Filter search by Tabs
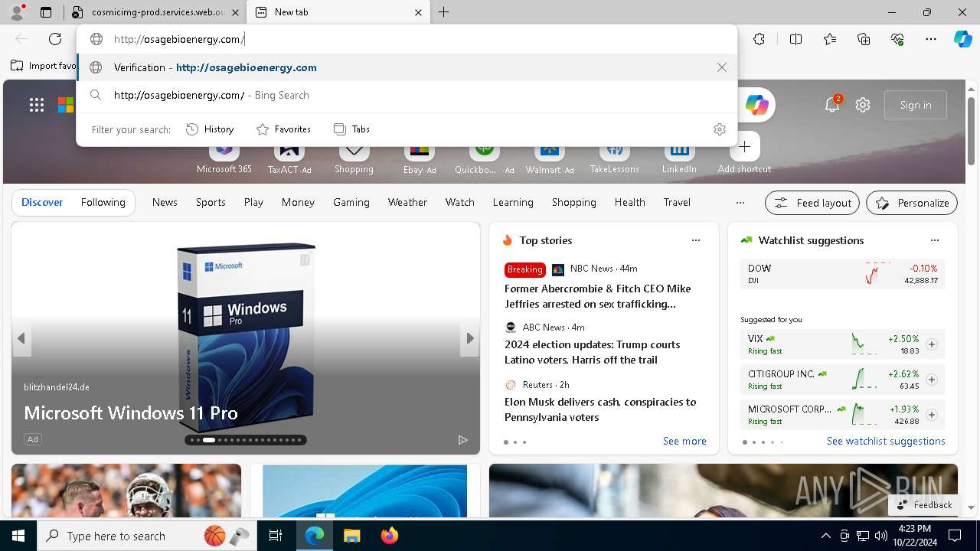 pos(352,129)
